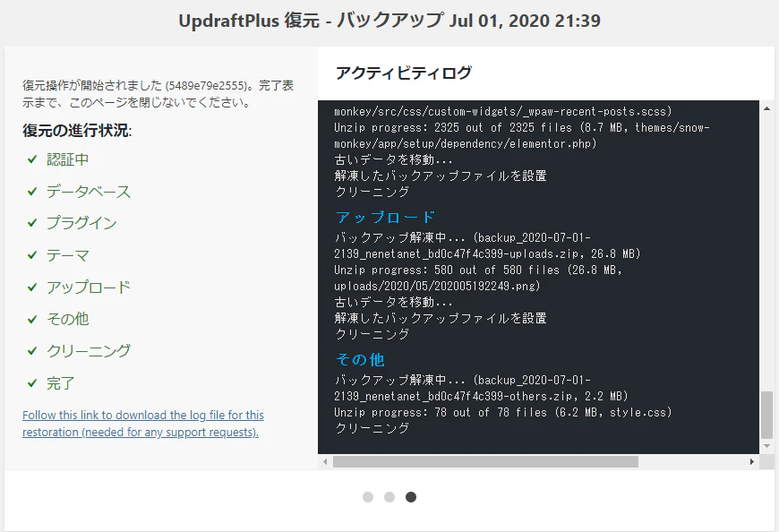Click the checkmark next to データベース
Image resolution: width=779 pixels, height=532 pixels.
pos(32,192)
